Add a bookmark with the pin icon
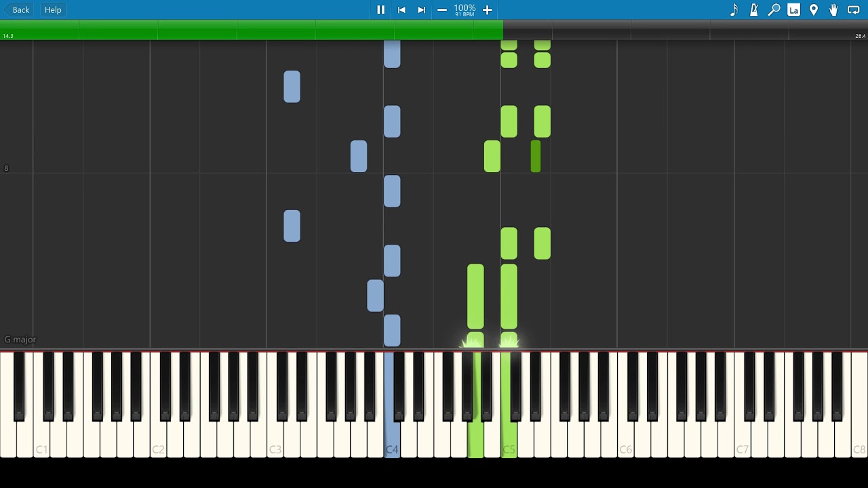868x488 pixels. (x=814, y=9)
